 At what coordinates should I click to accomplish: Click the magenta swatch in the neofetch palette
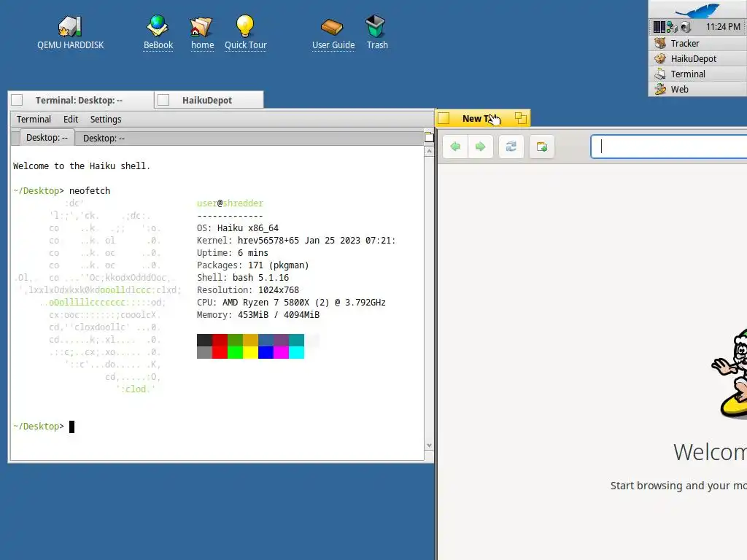coord(281,352)
